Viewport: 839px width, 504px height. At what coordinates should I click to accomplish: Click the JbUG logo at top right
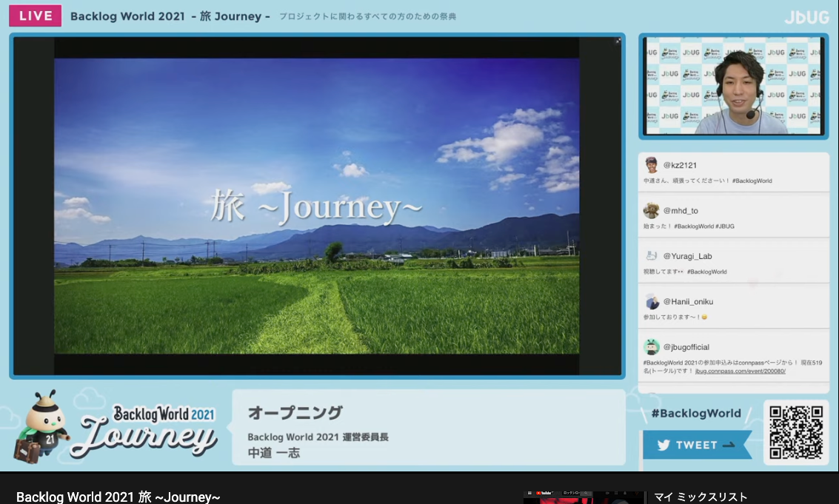[806, 17]
